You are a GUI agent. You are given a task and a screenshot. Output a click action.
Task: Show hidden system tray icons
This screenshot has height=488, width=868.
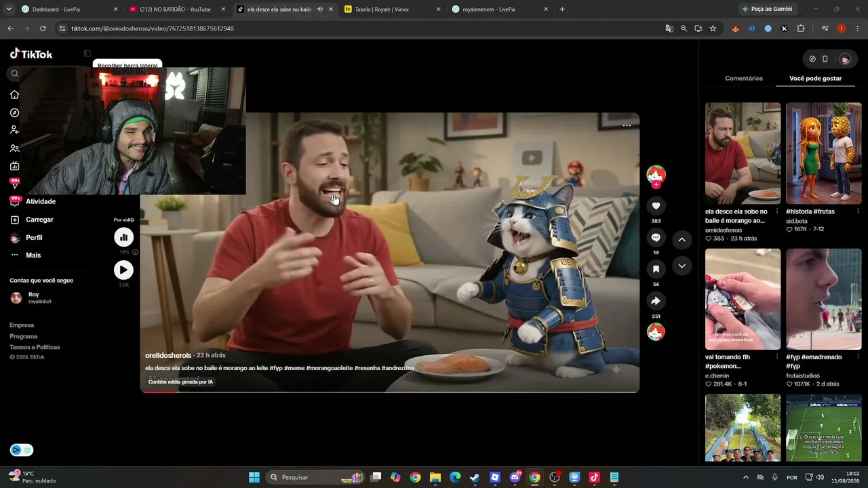click(x=745, y=477)
